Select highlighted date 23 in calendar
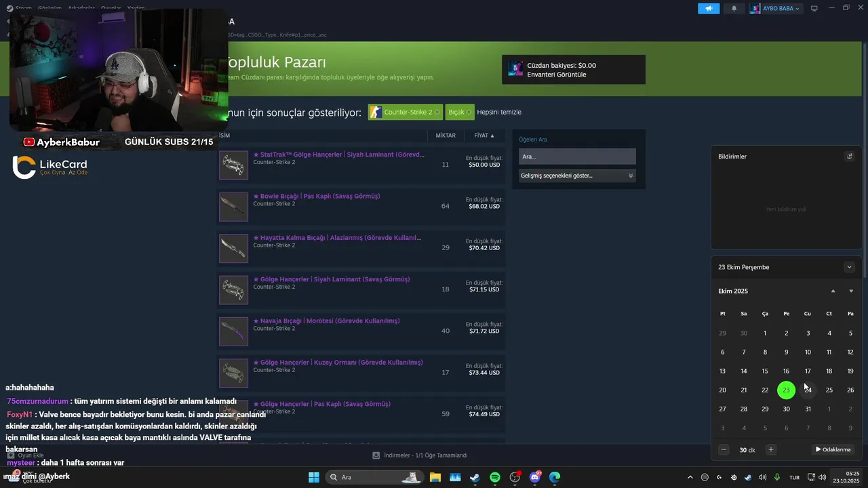This screenshot has width=868, height=488. pyautogui.click(x=786, y=390)
